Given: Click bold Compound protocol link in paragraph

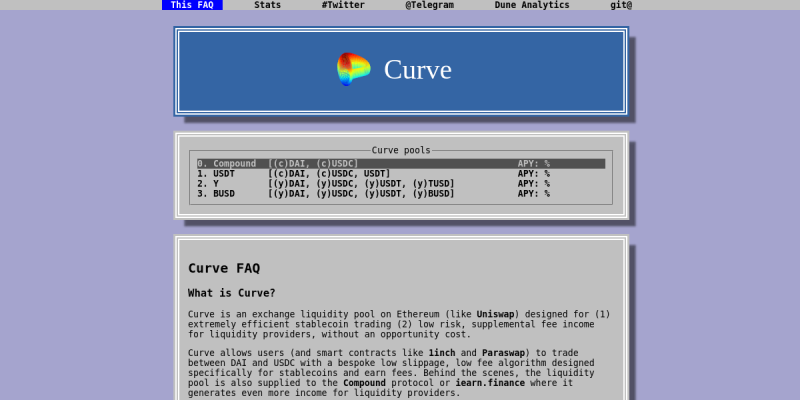Looking at the screenshot, I should click(364, 382).
